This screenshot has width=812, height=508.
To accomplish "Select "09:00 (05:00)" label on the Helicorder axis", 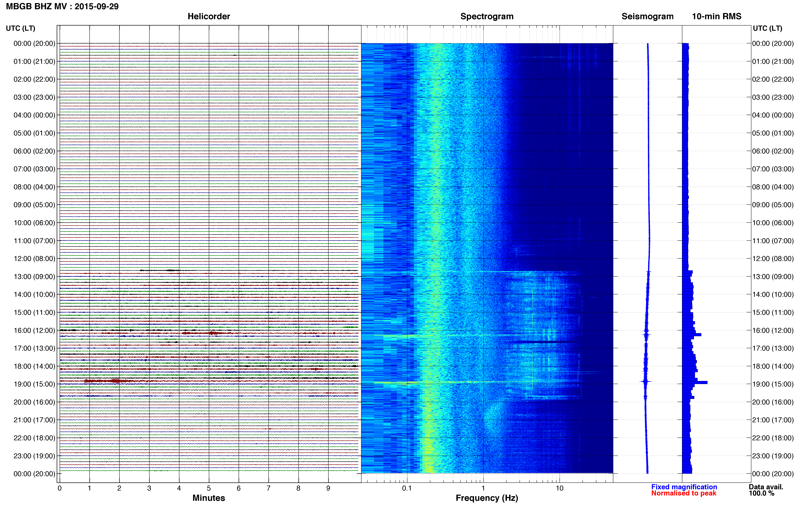I will click(34, 205).
